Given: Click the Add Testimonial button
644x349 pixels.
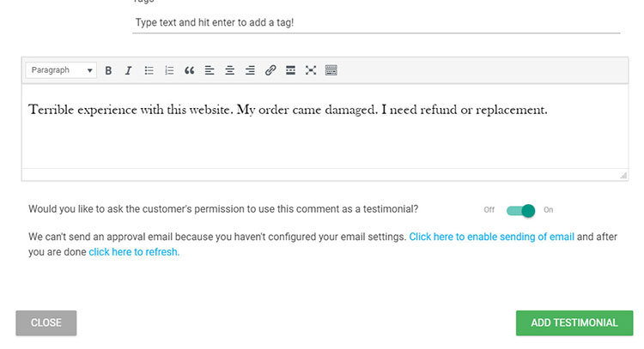Looking at the screenshot, I should (574, 322).
